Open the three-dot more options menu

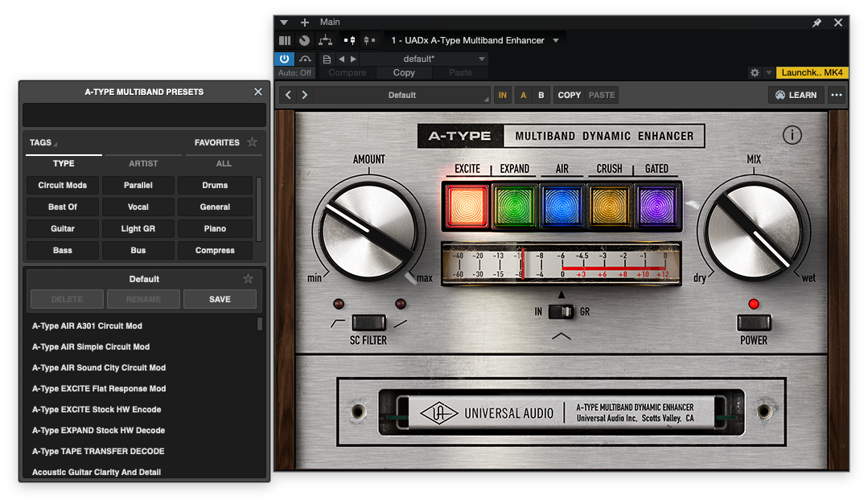(x=837, y=95)
